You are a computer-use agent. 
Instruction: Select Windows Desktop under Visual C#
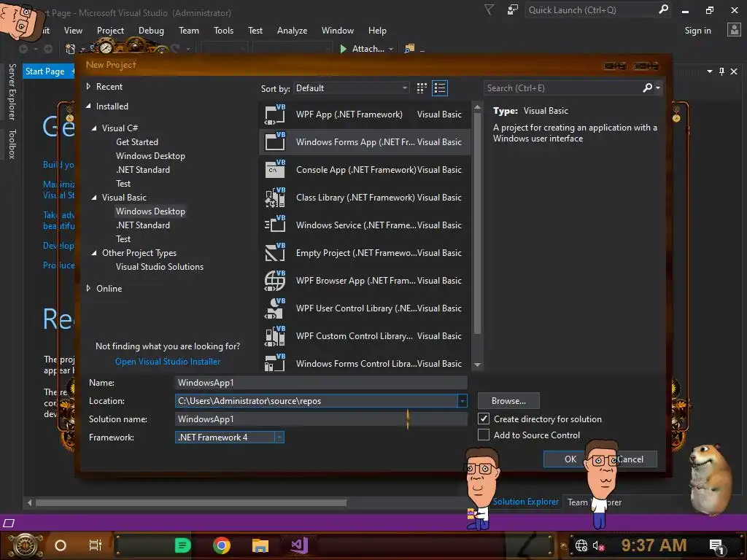click(150, 156)
